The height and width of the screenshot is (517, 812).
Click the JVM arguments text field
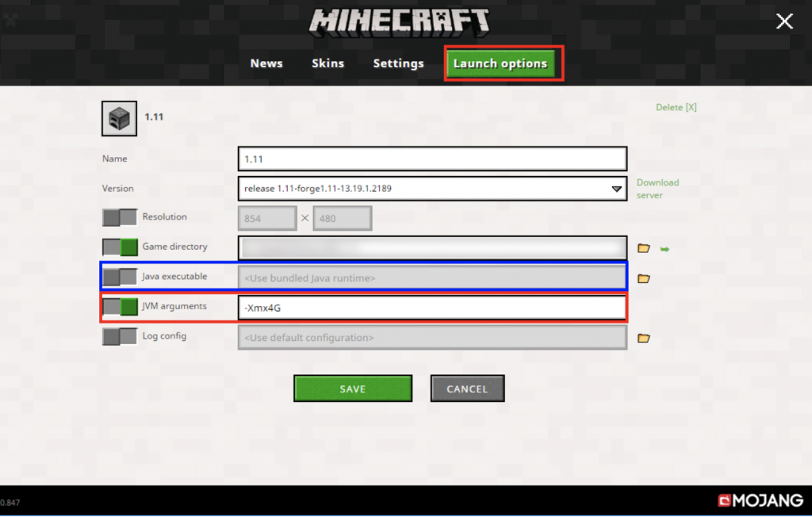point(432,308)
